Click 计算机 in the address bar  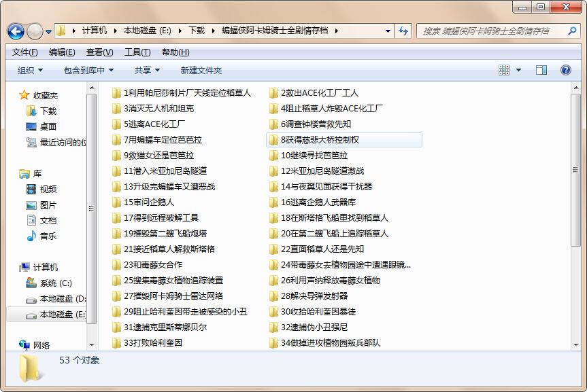[95, 31]
